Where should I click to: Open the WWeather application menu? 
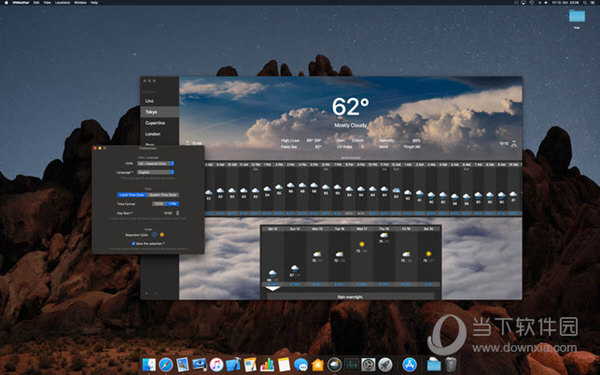(21, 2)
